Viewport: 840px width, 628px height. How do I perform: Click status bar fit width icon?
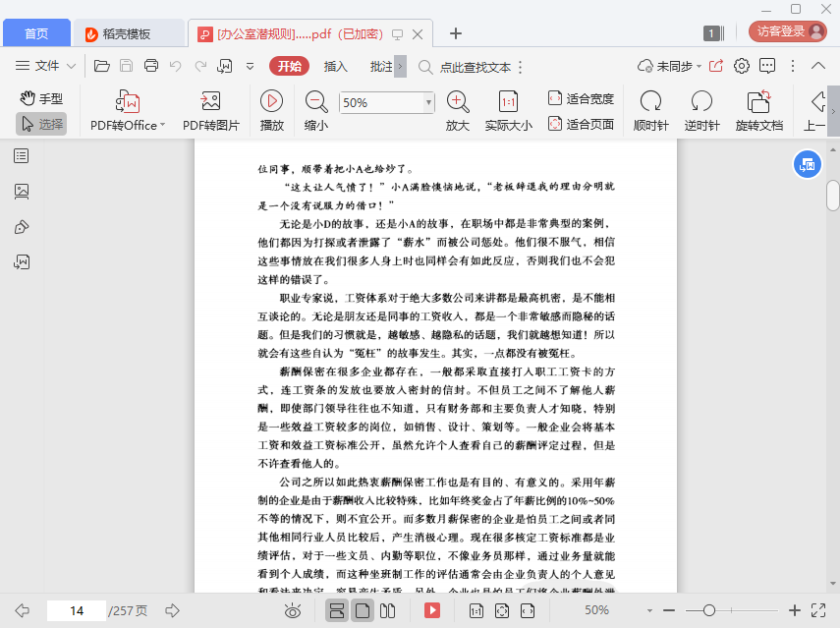pyautogui.click(x=528, y=610)
